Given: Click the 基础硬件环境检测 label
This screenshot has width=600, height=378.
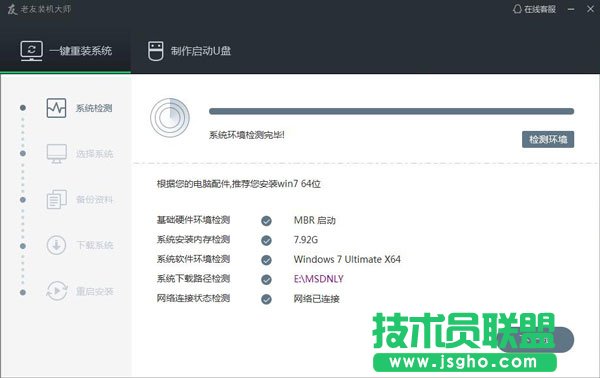Looking at the screenshot, I should point(193,220).
